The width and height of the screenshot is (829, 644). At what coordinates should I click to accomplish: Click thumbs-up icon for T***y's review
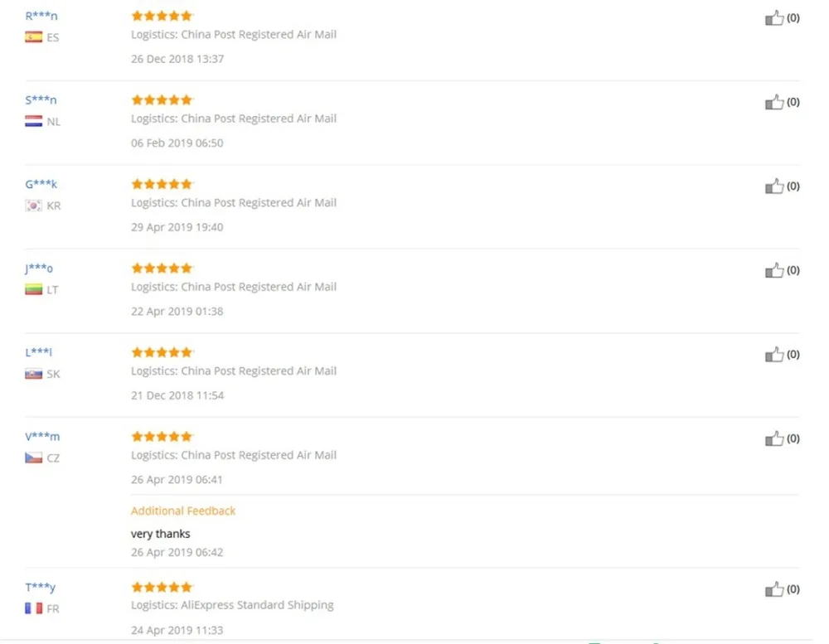tap(774, 589)
